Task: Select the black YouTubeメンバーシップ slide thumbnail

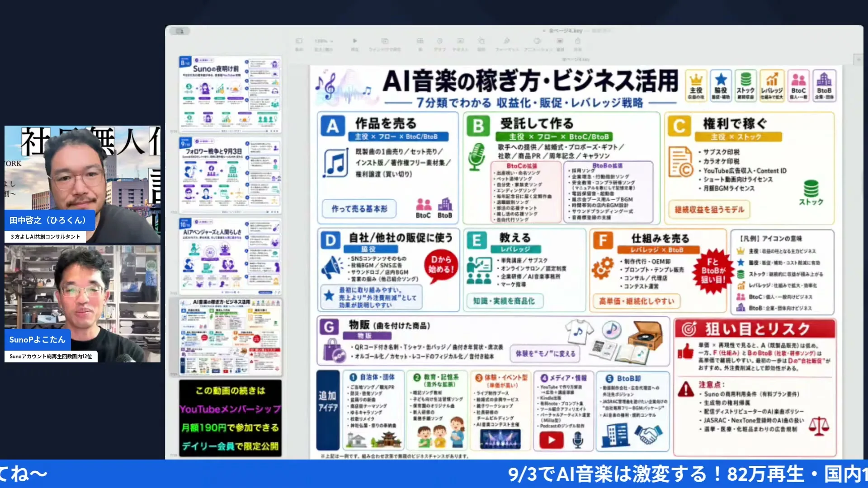Action: point(230,418)
